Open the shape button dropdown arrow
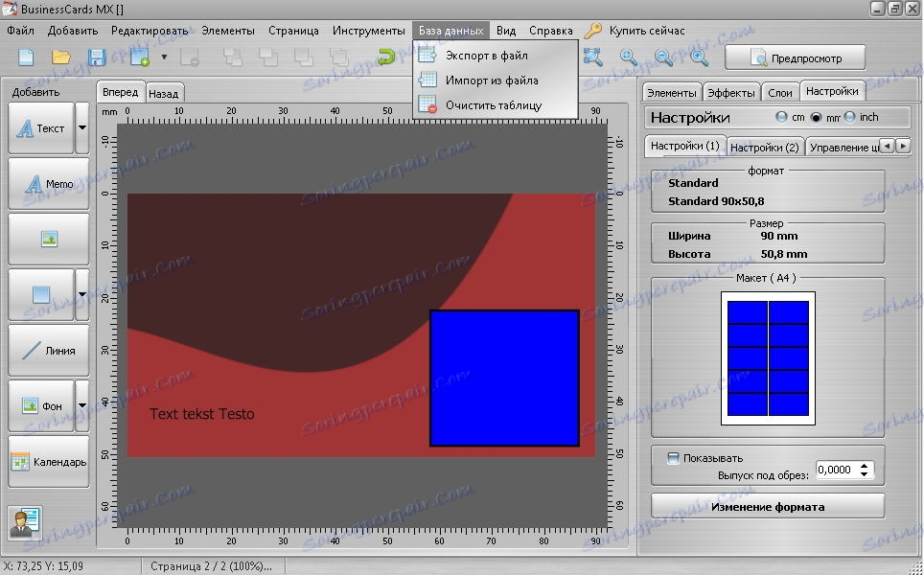This screenshot has width=924, height=575. click(81, 295)
